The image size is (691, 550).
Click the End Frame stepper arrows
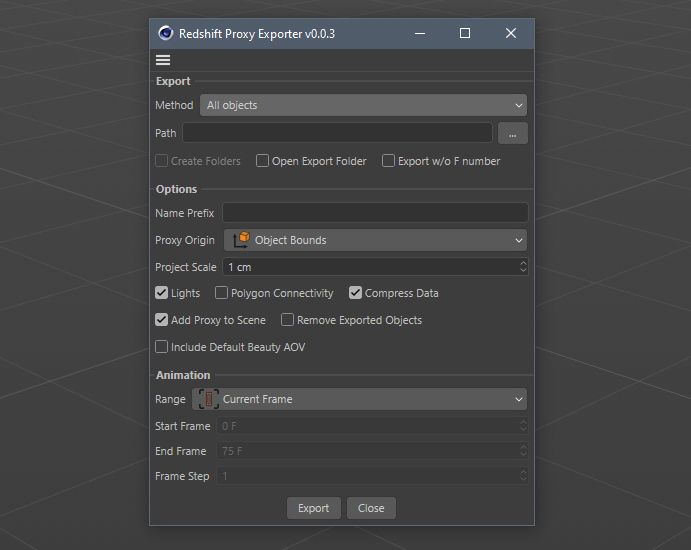click(523, 451)
